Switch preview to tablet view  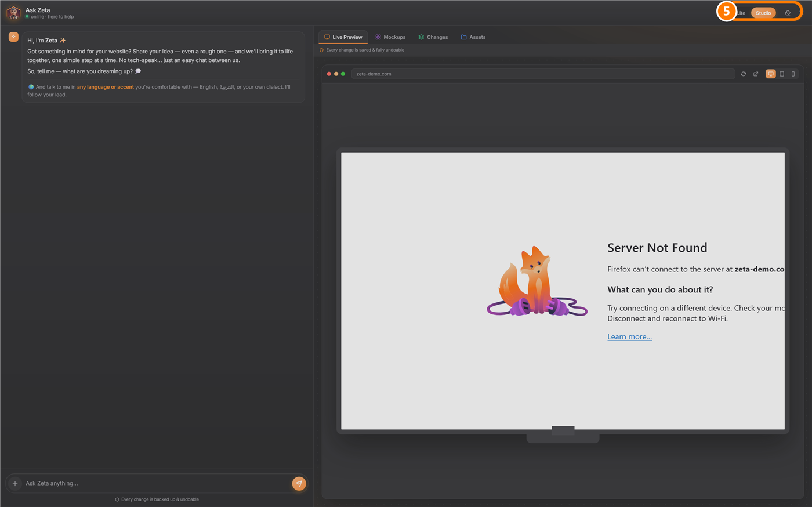[x=782, y=74]
